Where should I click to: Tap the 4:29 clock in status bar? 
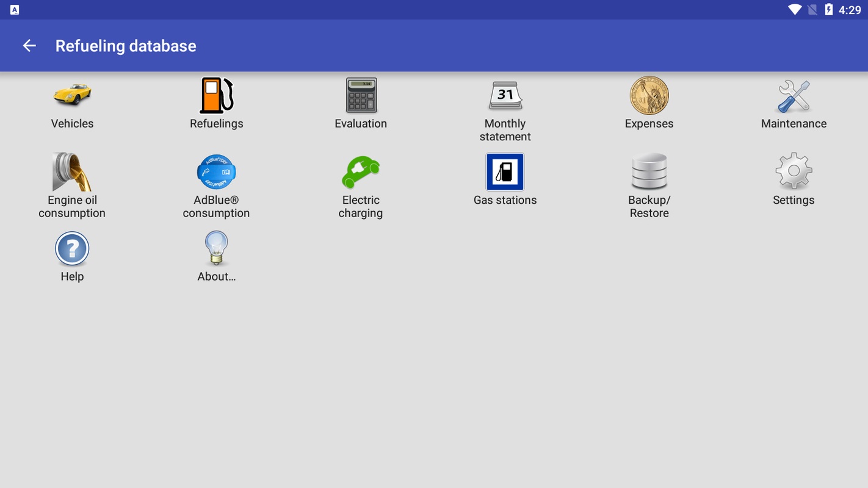pyautogui.click(x=850, y=10)
